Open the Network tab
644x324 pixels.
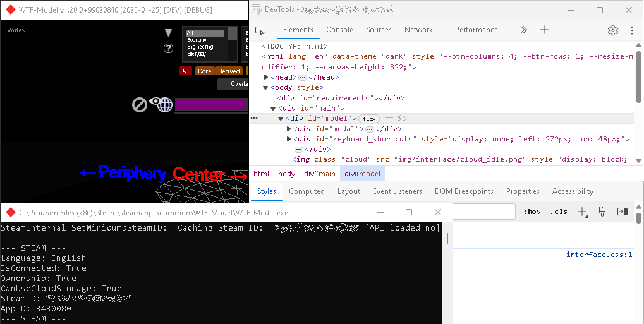click(418, 30)
